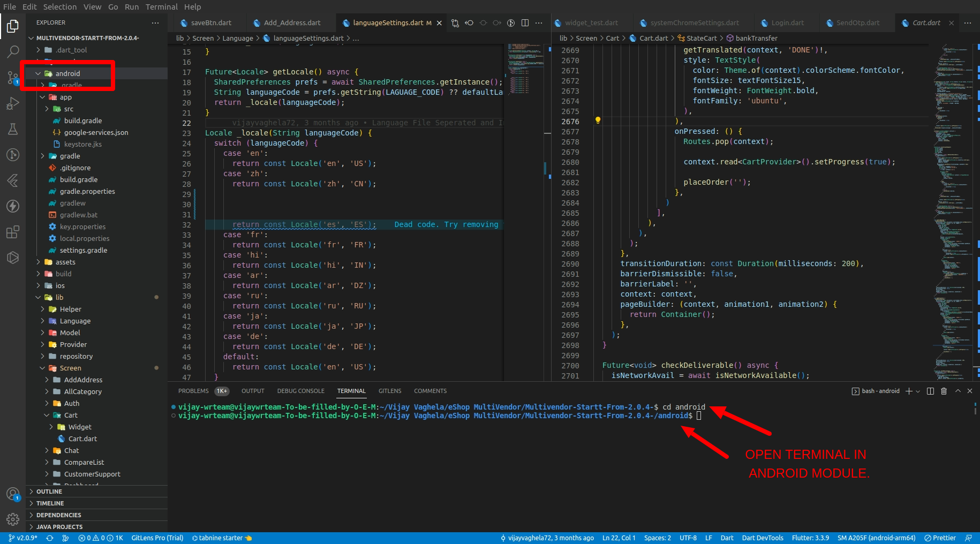980x544 pixels.
Task: Click Dart language mode in status bar
Action: click(727, 538)
